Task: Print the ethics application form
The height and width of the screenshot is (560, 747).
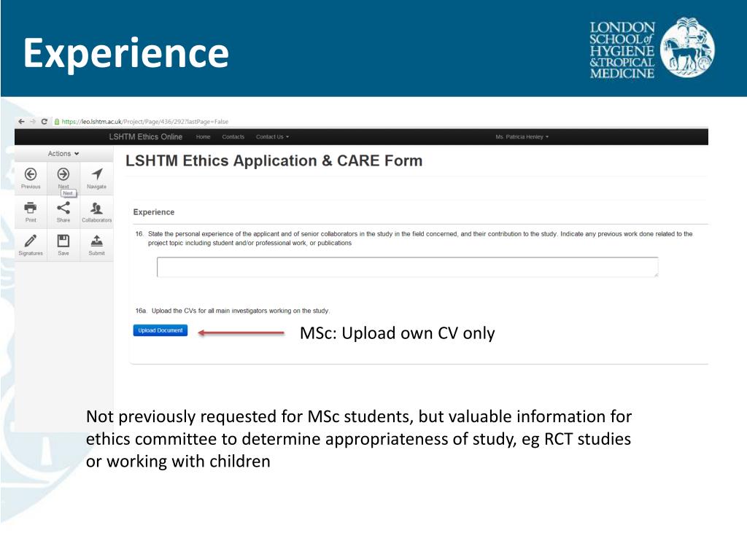Action: pos(31,211)
